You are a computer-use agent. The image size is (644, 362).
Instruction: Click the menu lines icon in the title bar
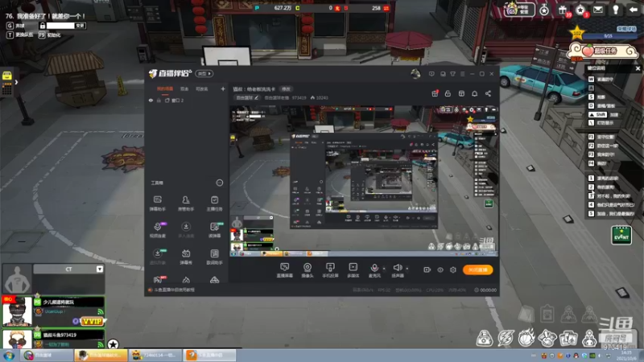(462, 74)
